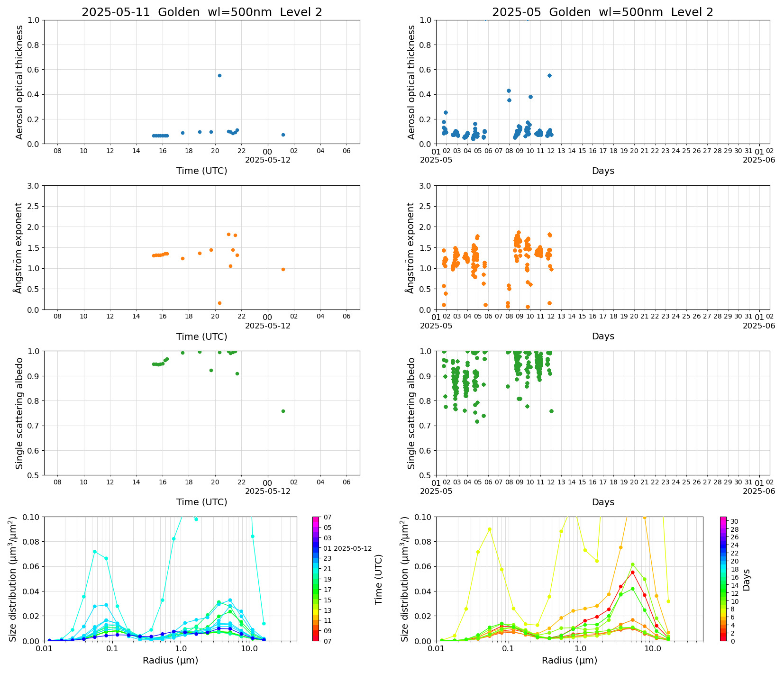Click the title '2025-05-11 Golden wl=500nm Level 2'
The width and height of the screenshot is (784, 673).
coord(202,12)
